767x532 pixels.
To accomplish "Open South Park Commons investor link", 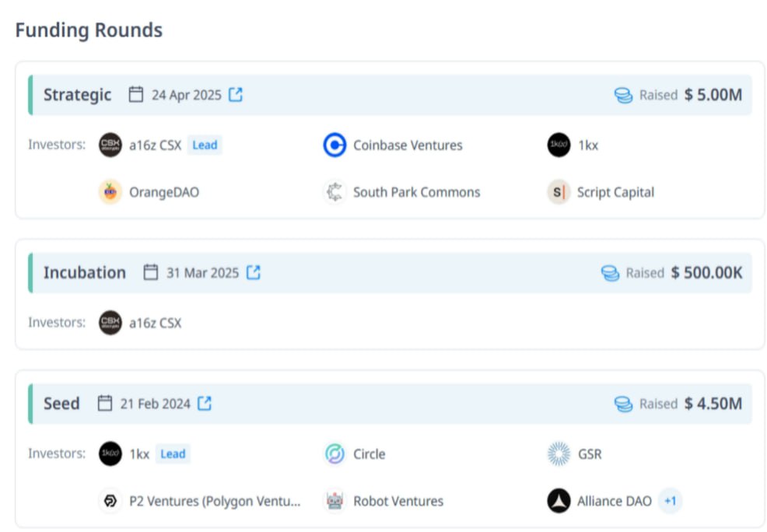I will click(x=417, y=192).
